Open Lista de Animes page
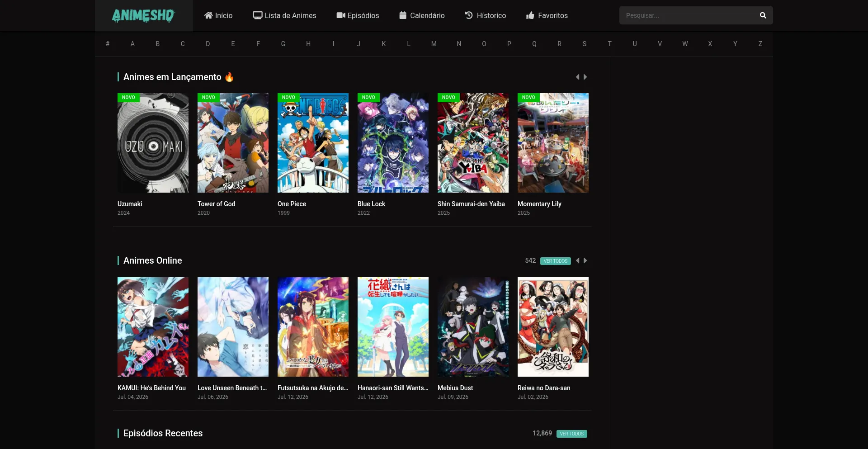The width and height of the screenshot is (868, 449). click(284, 15)
